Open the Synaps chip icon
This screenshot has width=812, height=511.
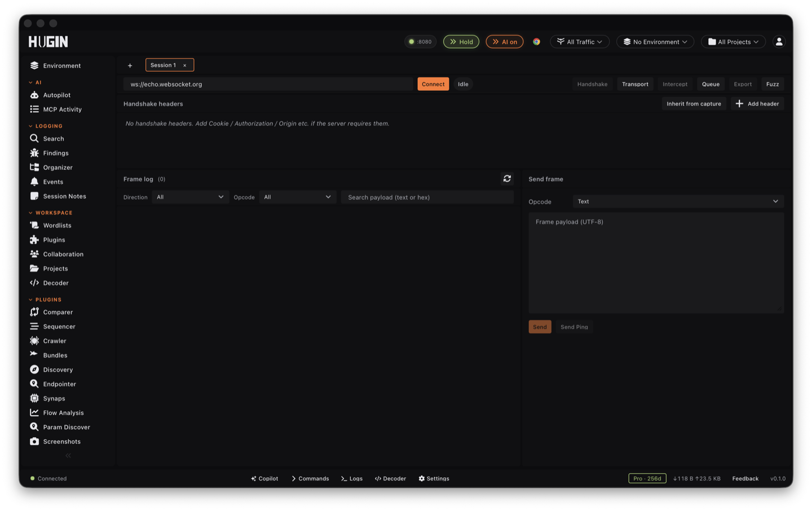click(34, 399)
